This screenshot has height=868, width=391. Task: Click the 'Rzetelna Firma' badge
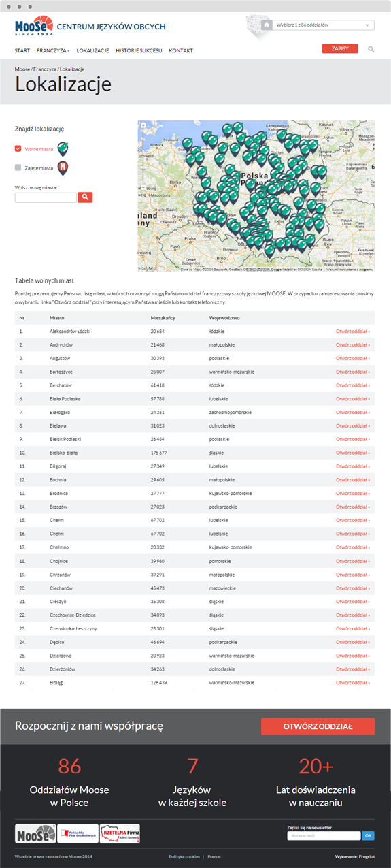(120, 833)
